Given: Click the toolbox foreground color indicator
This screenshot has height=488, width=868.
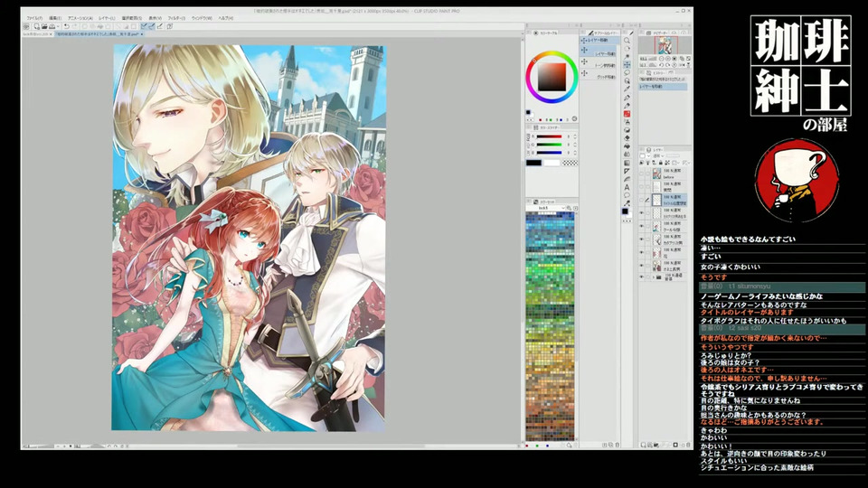Looking at the screenshot, I should click(625, 211).
